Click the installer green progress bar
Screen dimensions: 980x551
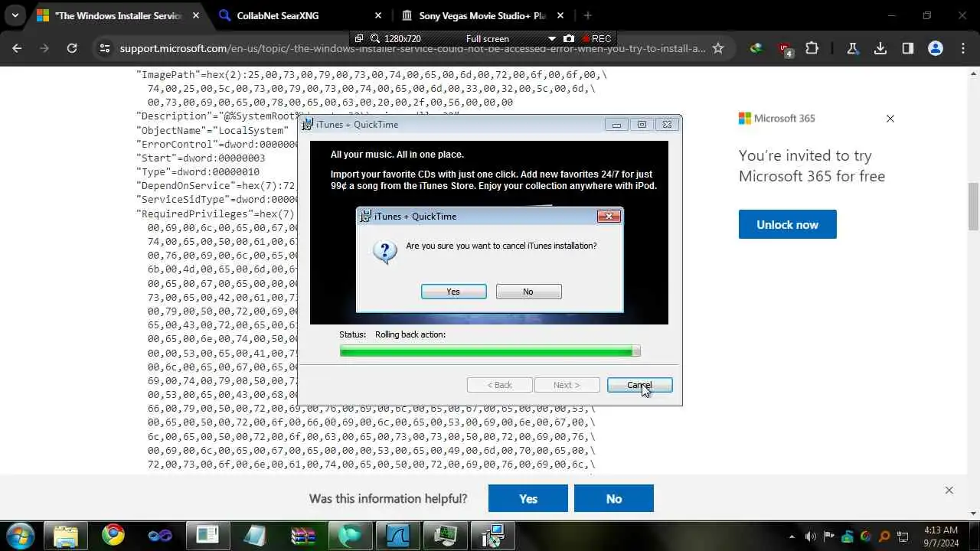click(x=490, y=351)
